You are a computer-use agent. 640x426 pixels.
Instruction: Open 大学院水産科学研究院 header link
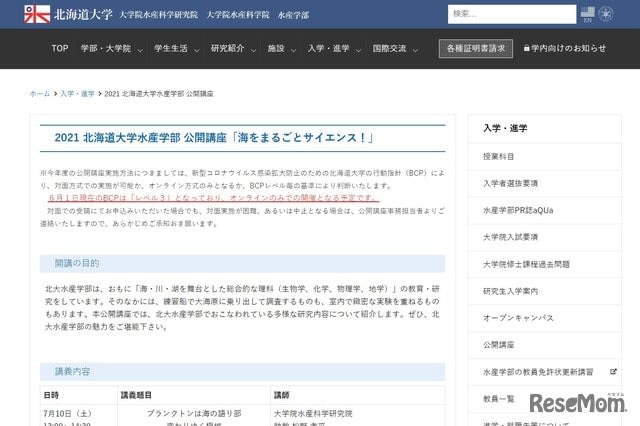(158, 15)
